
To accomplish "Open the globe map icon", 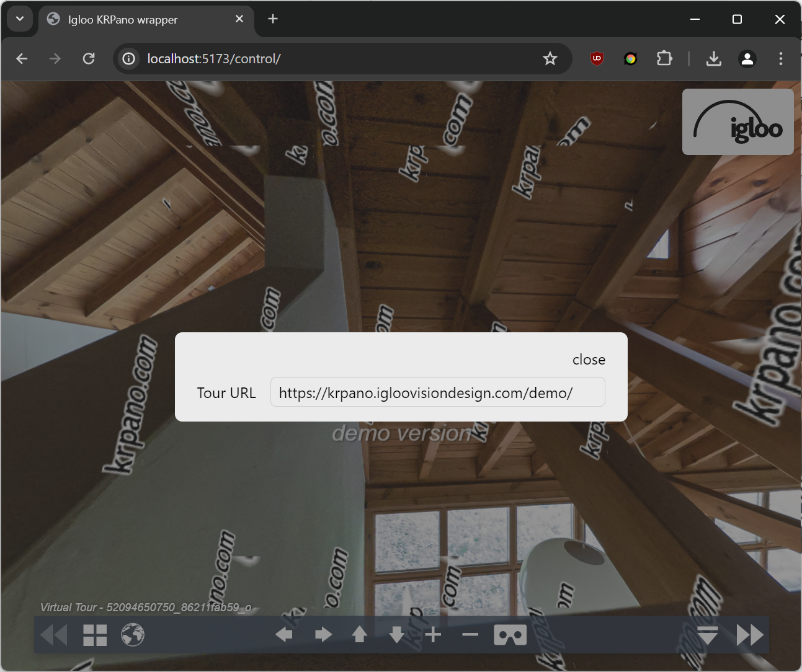I will click(x=133, y=635).
